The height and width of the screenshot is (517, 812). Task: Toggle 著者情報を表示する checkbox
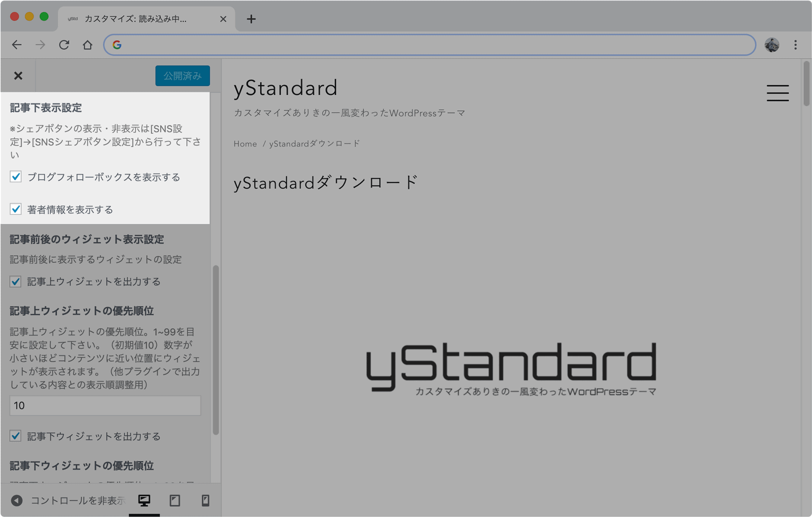[16, 209]
